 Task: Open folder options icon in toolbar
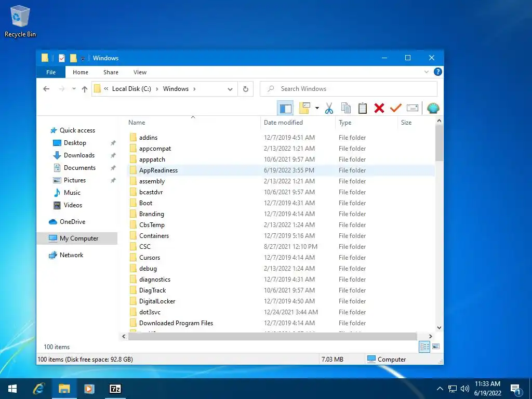click(x=304, y=108)
